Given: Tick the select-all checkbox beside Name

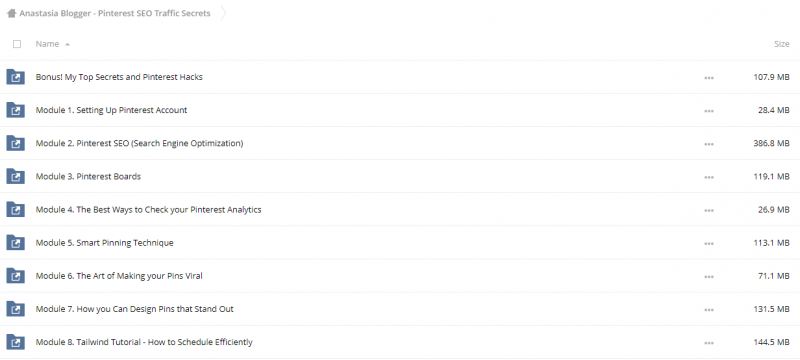Looking at the screenshot, I should click(x=17, y=44).
